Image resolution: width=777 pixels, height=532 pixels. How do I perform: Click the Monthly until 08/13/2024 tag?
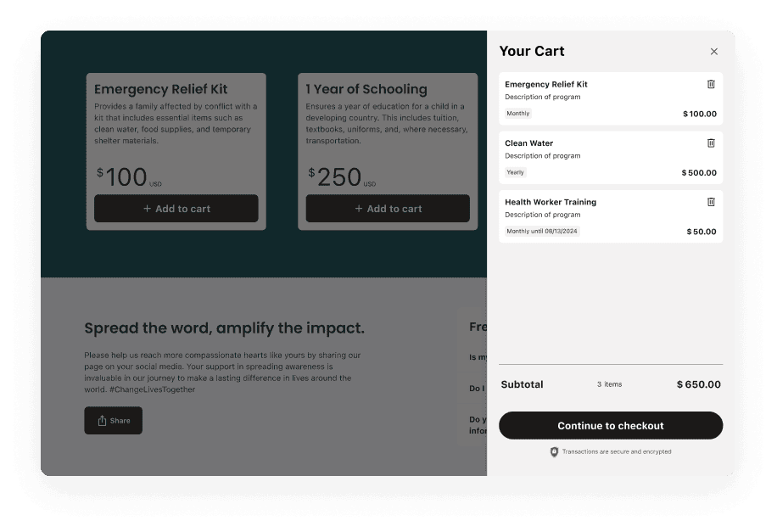pos(542,231)
